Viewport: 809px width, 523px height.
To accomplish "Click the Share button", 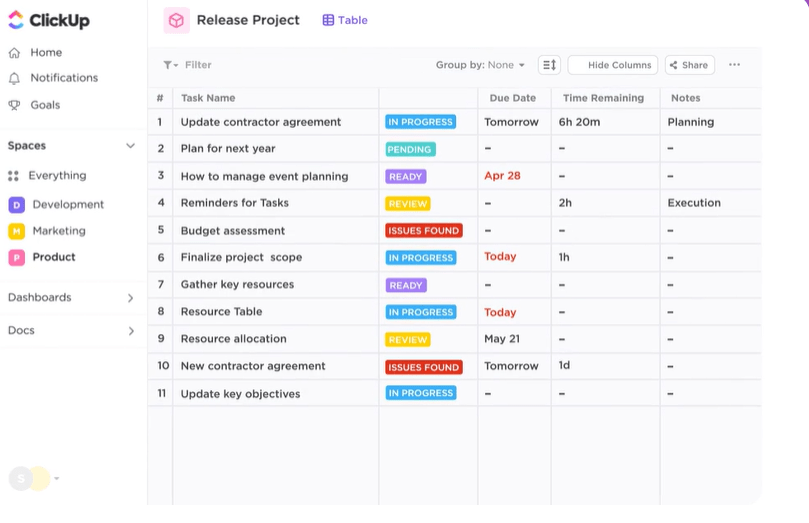I will pyautogui.click(x=690, y=65).
